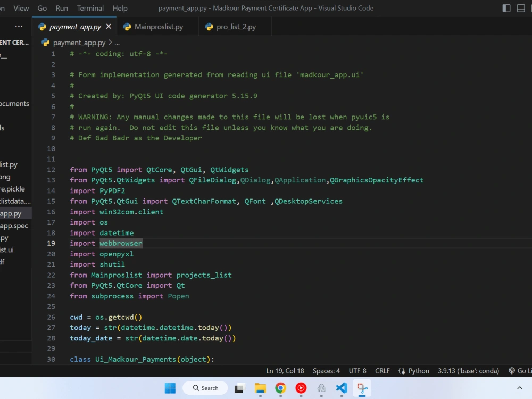Open File Explorer from the taskbar

click(x=260, y=388)
